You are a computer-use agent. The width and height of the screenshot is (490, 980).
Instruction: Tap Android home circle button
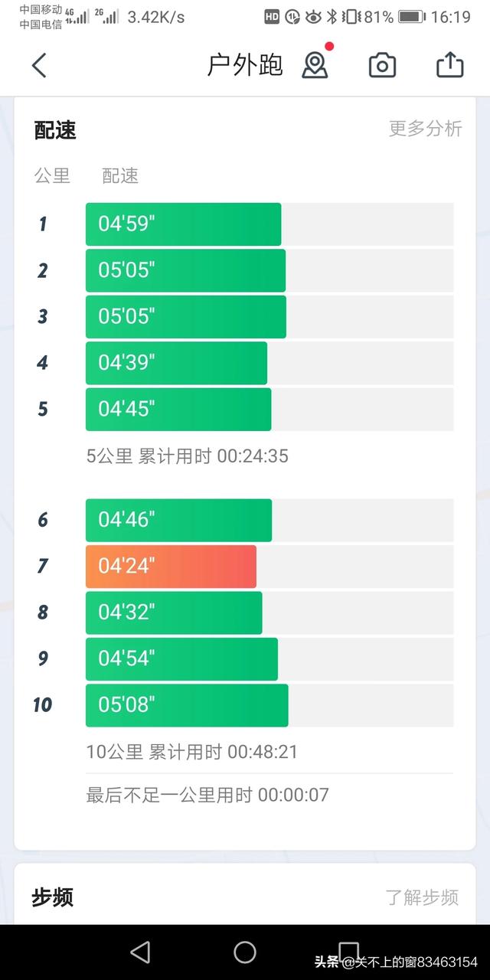tap(245, 952)
